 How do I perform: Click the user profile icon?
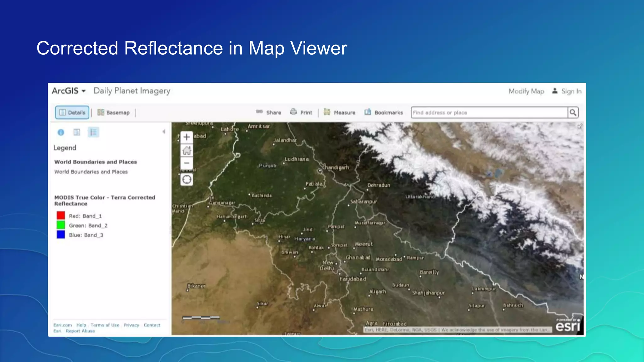555,91
